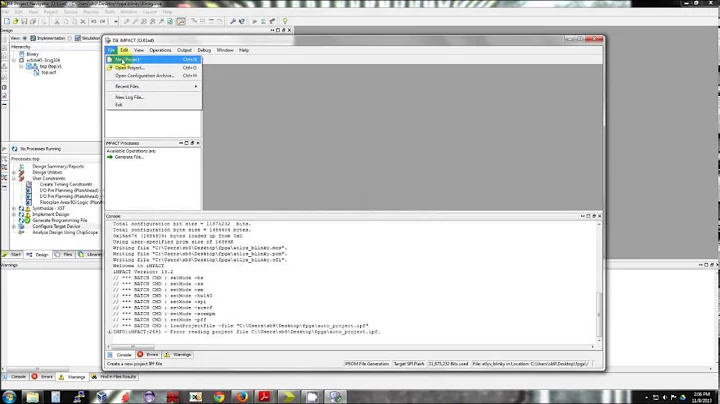Click light bulb tips icon in ISE toolbar
Image resolution: width=720 pixels, height=404 pixels.
(x=285, y=21)
